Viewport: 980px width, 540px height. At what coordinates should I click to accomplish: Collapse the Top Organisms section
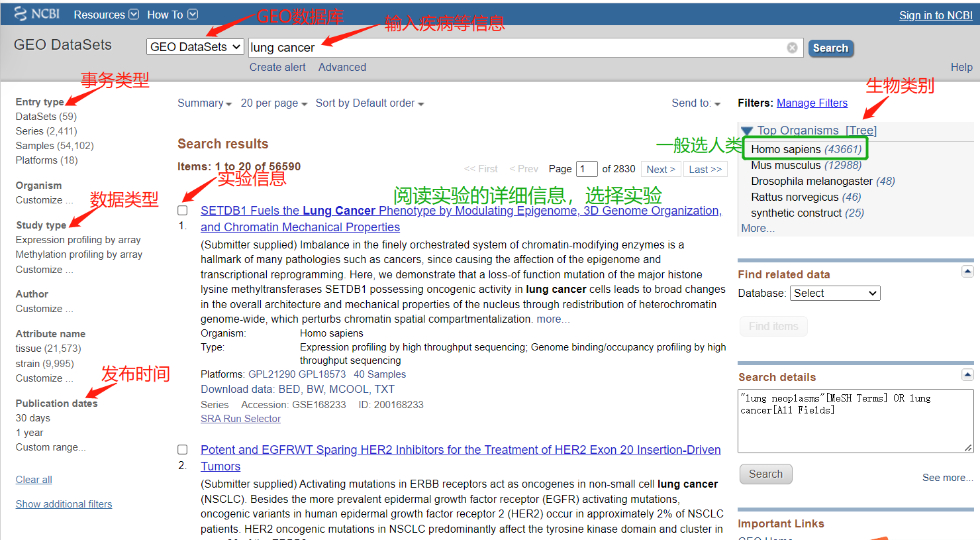[x=747, y=131]
